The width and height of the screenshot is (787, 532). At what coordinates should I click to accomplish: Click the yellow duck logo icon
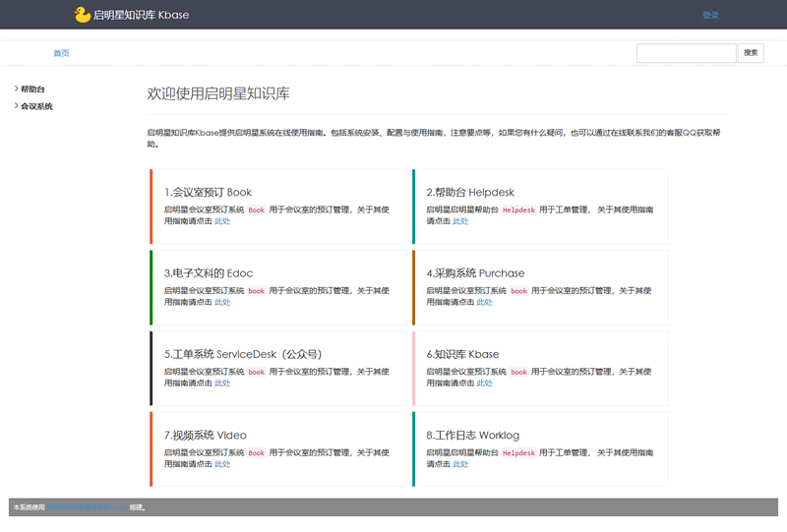83,15
